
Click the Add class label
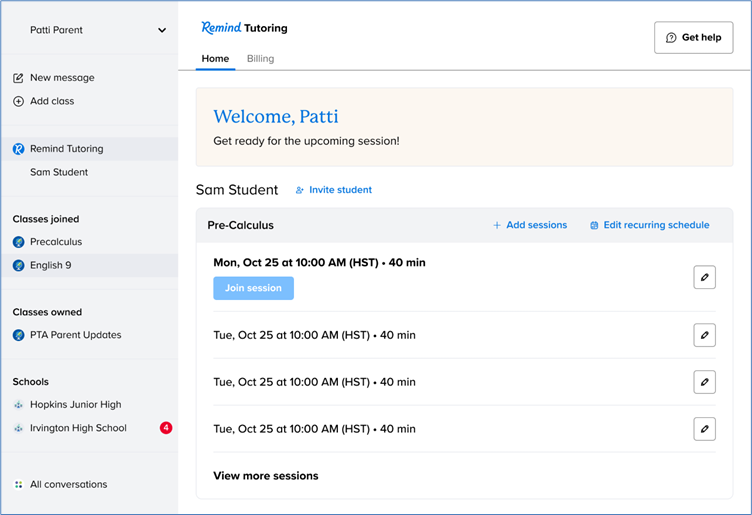pyautogui.click(x=52, y=101)
